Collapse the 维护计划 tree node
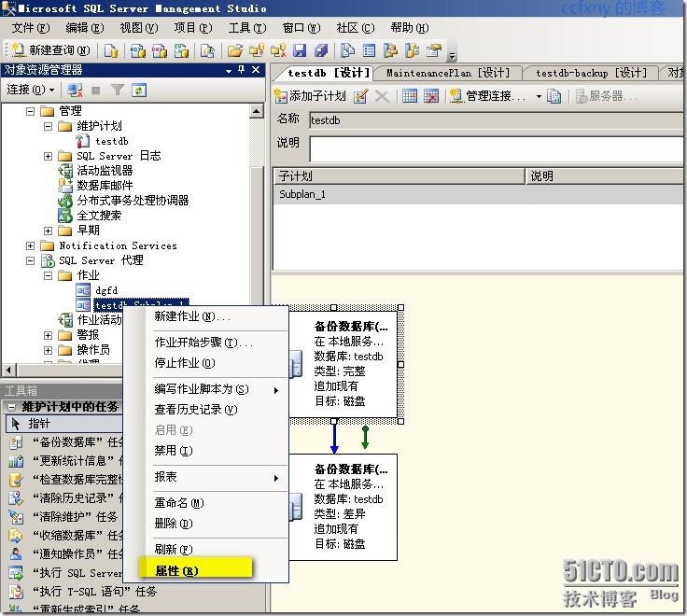Screen dimensions: 687x616 pyautogui.click(x=49, y=127)
